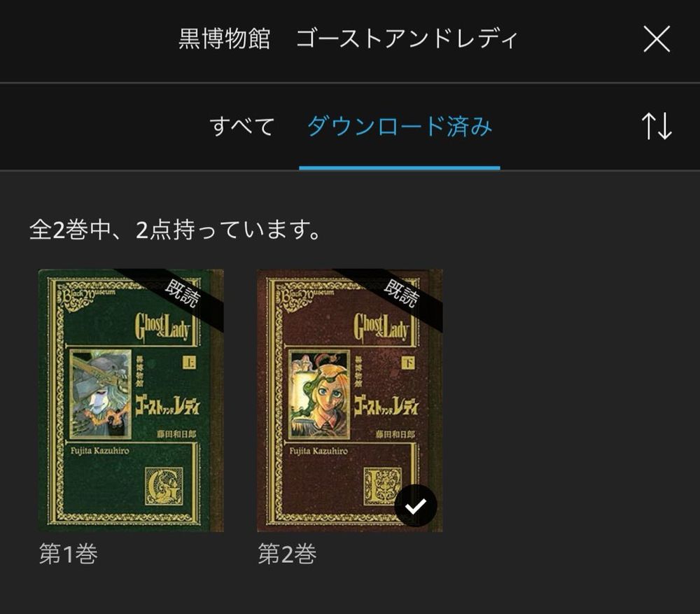Screen dimensions: 700x614
Task: Click the blonde girl portrait on volume 2
Action: pos(319,394)
